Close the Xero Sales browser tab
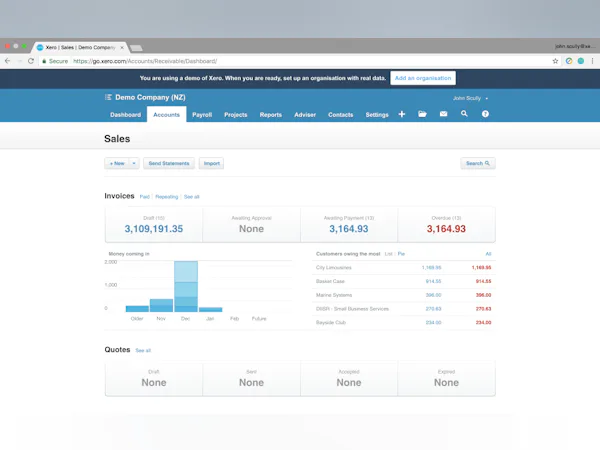 pos(122,47)
